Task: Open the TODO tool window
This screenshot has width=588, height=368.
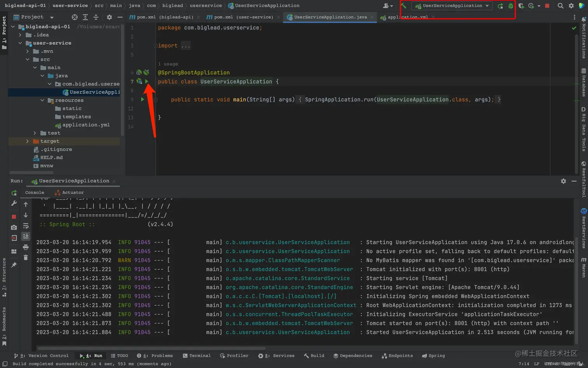Action: click(x=119, y=356)
